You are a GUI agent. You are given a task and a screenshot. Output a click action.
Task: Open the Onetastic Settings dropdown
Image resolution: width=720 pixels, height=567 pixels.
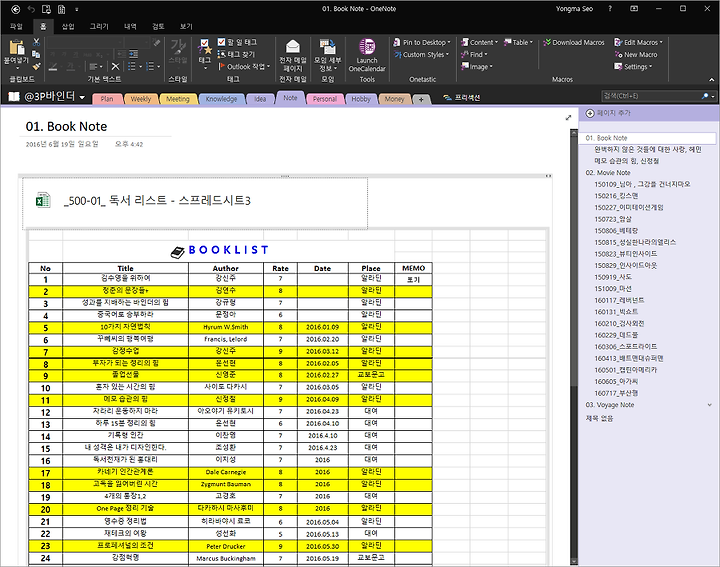click(x=634, y=67)
